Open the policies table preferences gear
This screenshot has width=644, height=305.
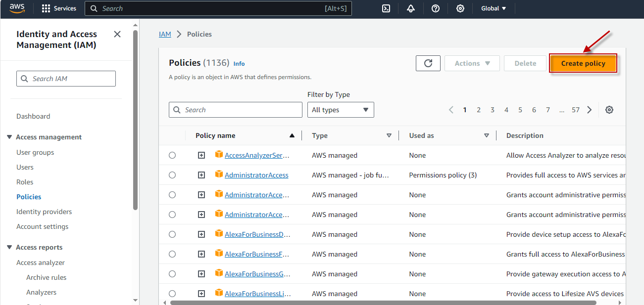(609, 110)
